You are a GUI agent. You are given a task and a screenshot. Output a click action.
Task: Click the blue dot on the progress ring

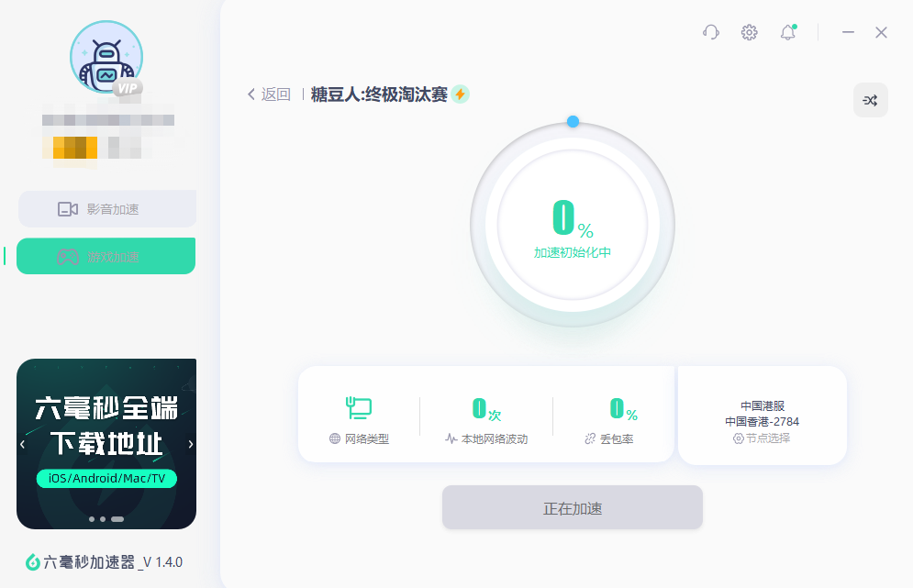coord(573,119)
